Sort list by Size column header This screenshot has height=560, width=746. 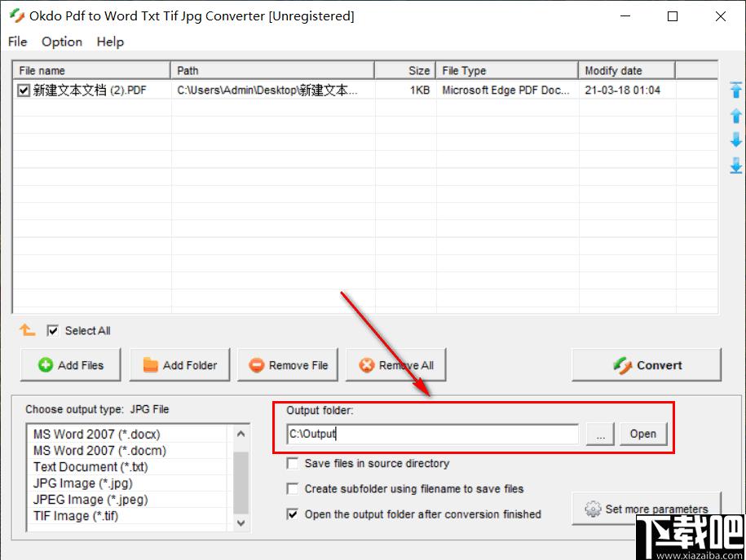coord(405,70)
